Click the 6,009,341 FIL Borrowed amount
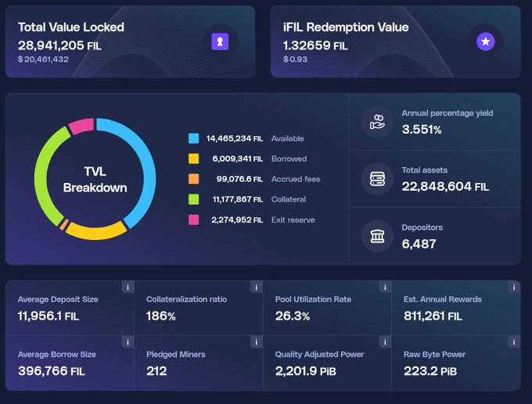The image size is (532, 404). pos(238,159)
